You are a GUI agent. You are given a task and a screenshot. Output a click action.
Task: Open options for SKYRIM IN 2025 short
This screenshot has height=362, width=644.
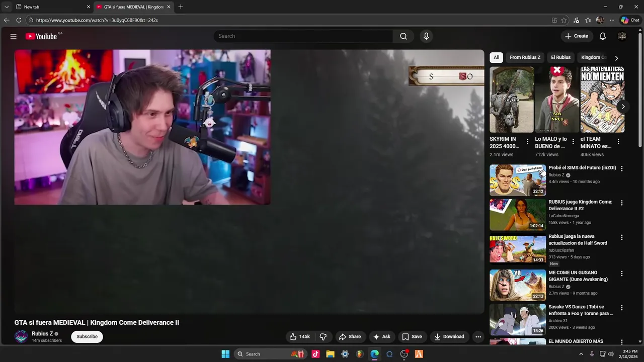pyautogui.click(x=527, y=142)
